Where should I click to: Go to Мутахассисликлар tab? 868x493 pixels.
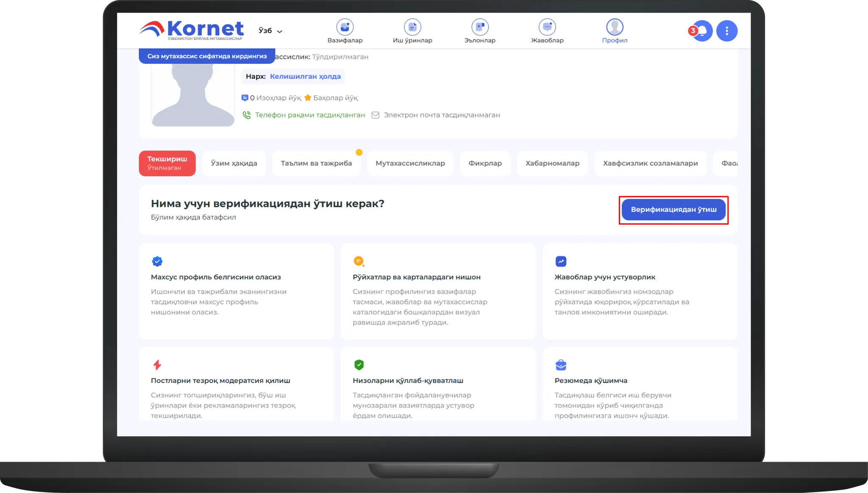coord(410,163)
